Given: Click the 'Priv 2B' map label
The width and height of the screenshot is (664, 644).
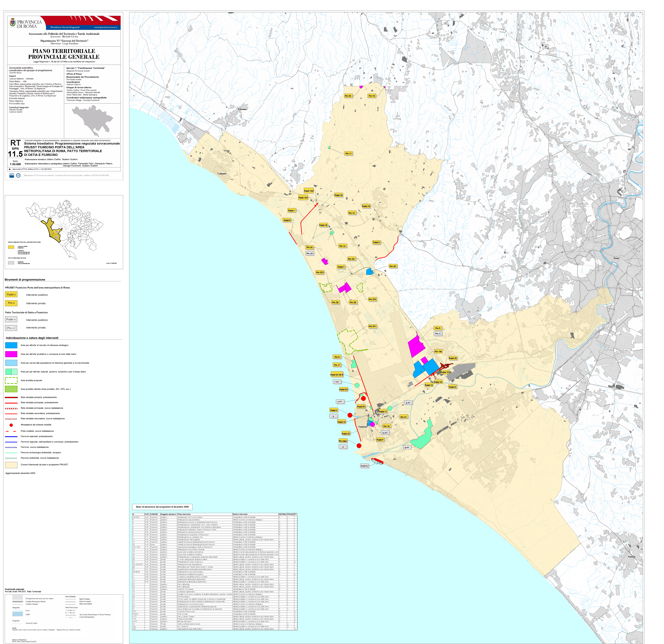Looking at the screenshot, I should pyautogui.click(x=335, y=302).
